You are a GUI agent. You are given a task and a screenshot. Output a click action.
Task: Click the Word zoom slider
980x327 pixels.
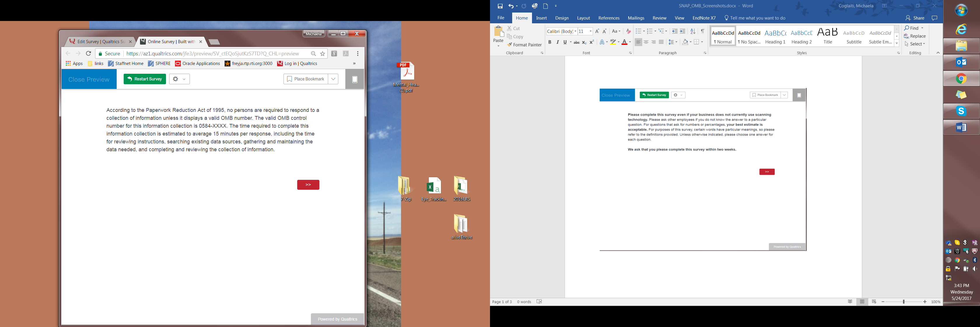(904, 302)
